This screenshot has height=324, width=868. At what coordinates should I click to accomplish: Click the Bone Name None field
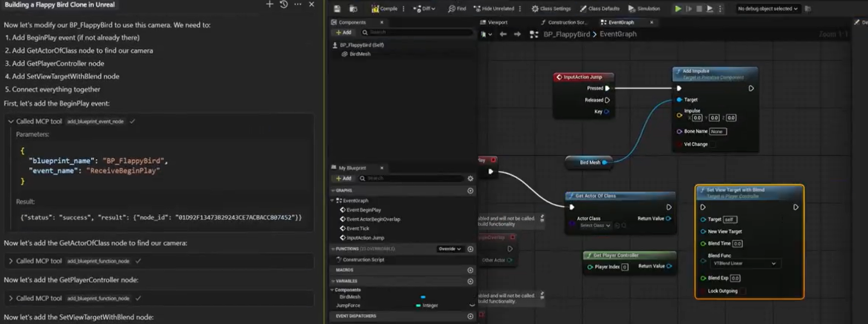718,131
